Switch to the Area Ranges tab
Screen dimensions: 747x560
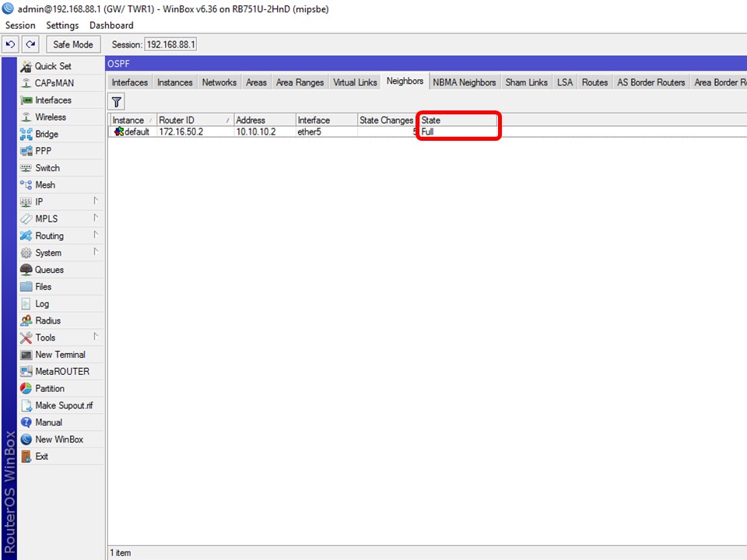tap(300, 82)
